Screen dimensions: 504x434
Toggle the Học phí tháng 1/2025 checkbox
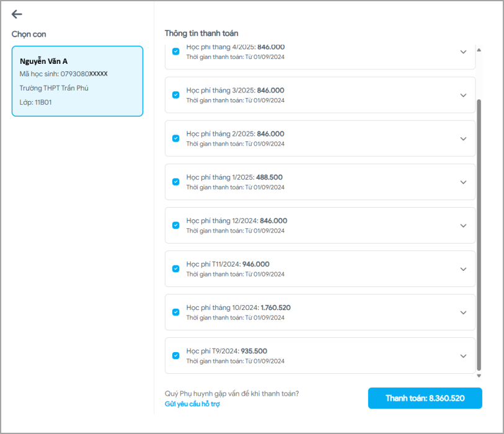click(x=175, y=182)
